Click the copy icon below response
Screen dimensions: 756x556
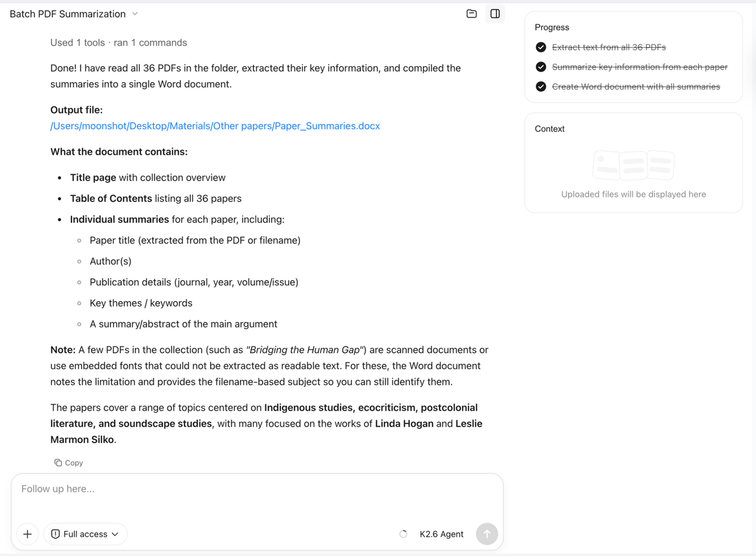[58, 463]
